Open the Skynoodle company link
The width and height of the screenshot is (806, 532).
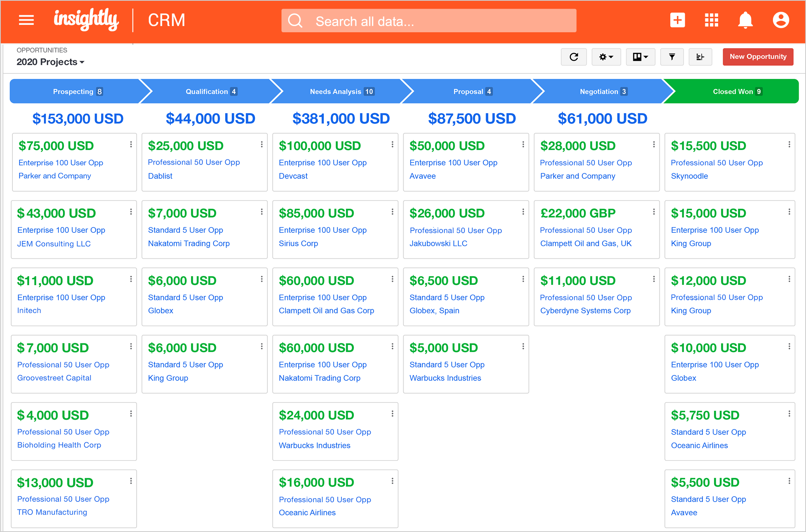(689, 176)
